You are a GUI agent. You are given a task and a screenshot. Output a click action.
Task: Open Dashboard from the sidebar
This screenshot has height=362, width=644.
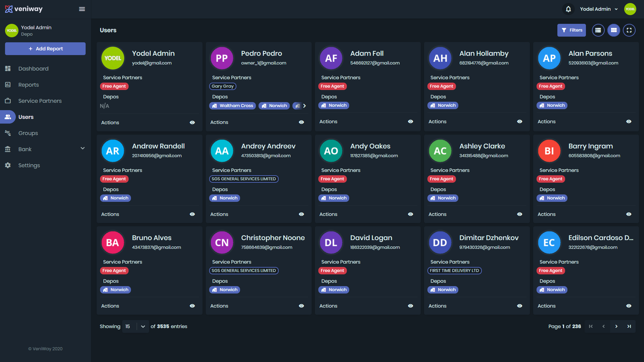[33, 69]
